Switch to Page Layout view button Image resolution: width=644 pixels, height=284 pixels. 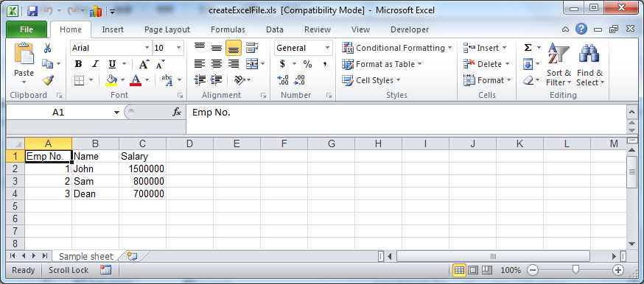[473, 270]
